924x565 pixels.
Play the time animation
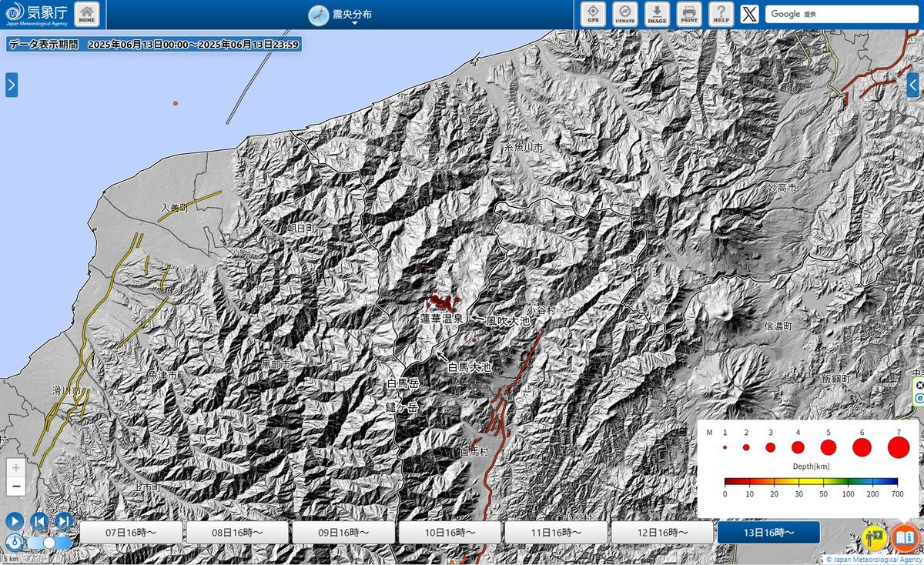pyautogui.click(x=14, y=521)
